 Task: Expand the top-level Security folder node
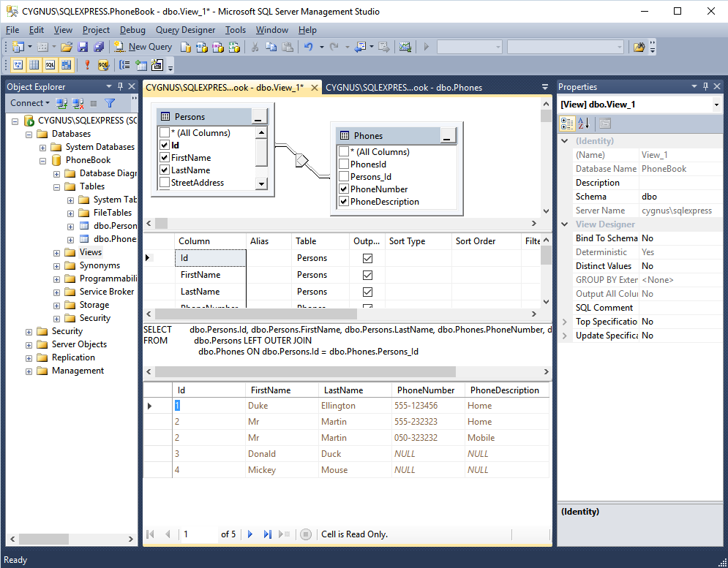coord(29,332)
